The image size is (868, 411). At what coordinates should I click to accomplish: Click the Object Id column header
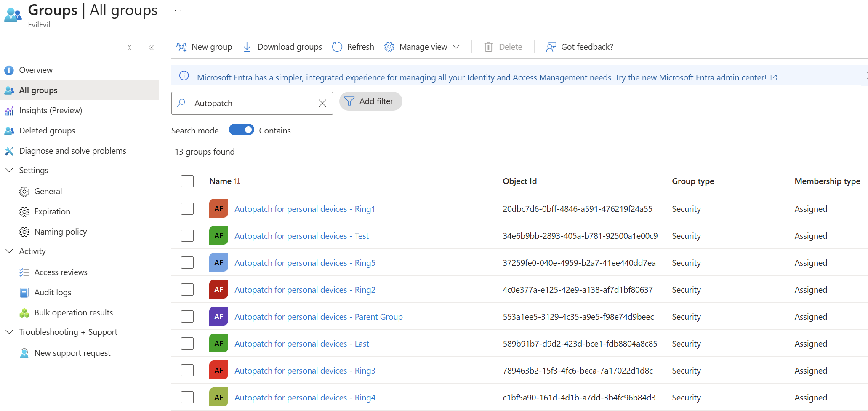tap(519, 181)
